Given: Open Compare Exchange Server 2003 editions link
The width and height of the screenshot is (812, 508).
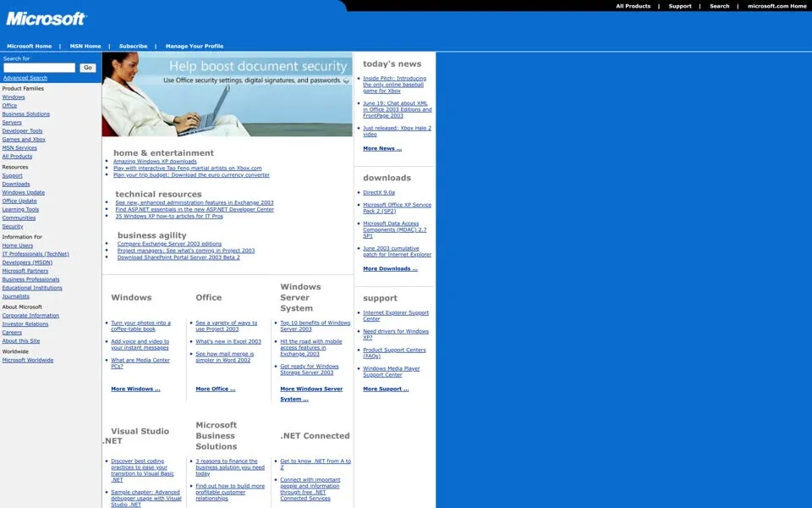Looking at the screenshot, I should [x=169, y=244].
